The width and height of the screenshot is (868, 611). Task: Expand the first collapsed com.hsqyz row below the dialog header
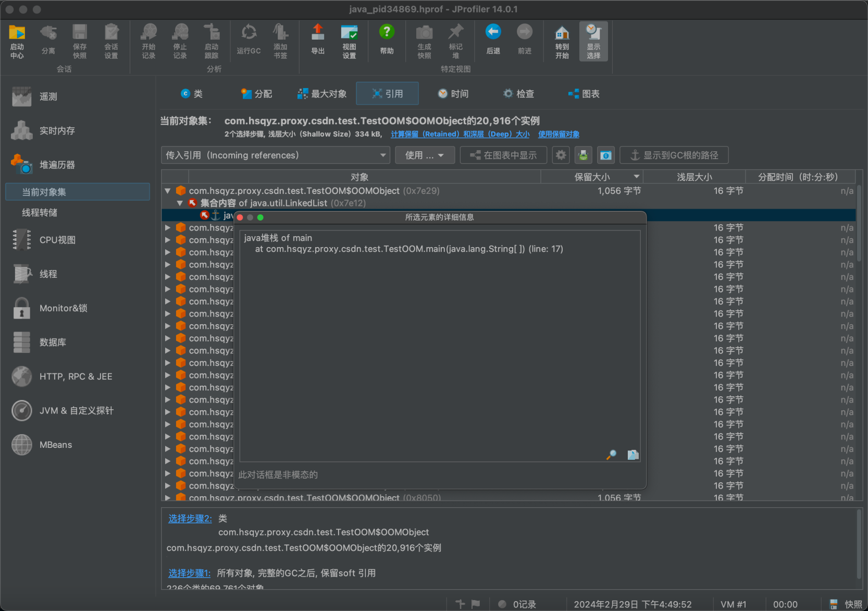click(x=168, y=227)
